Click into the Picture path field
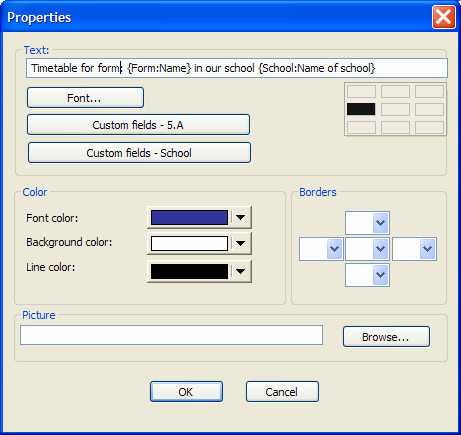Screen dimensions: 461x435 pyautogui.click(x=171, y=335)
